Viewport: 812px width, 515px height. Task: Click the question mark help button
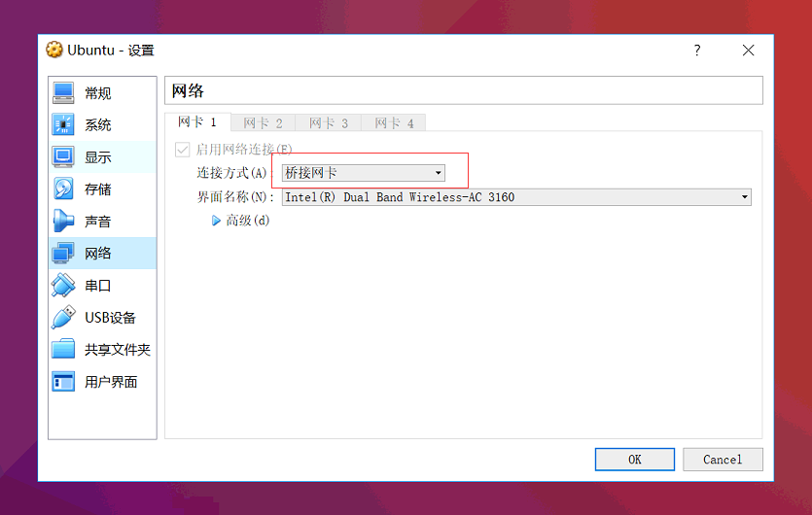(x=697, y=51)
